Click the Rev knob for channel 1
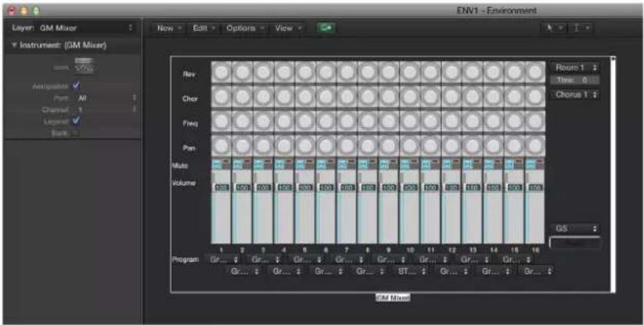The height and width of the screenshot is (325, 644). [x=221, y=72]
